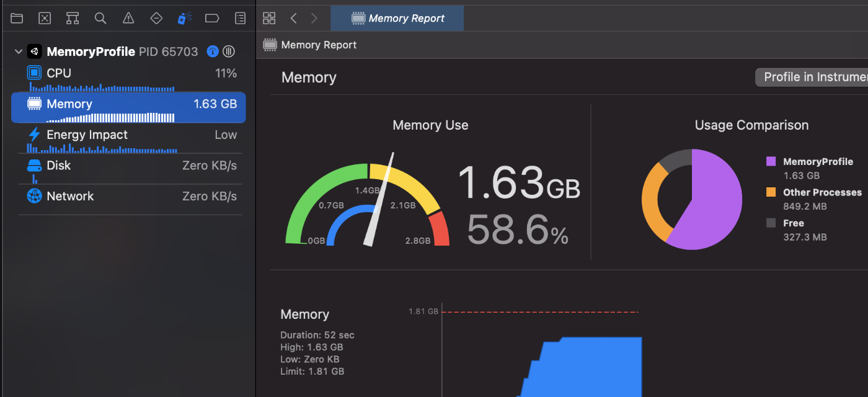Open the Project navigator folder icon
The height and width of the screenshot is (397, 868).
pos(17,18)
